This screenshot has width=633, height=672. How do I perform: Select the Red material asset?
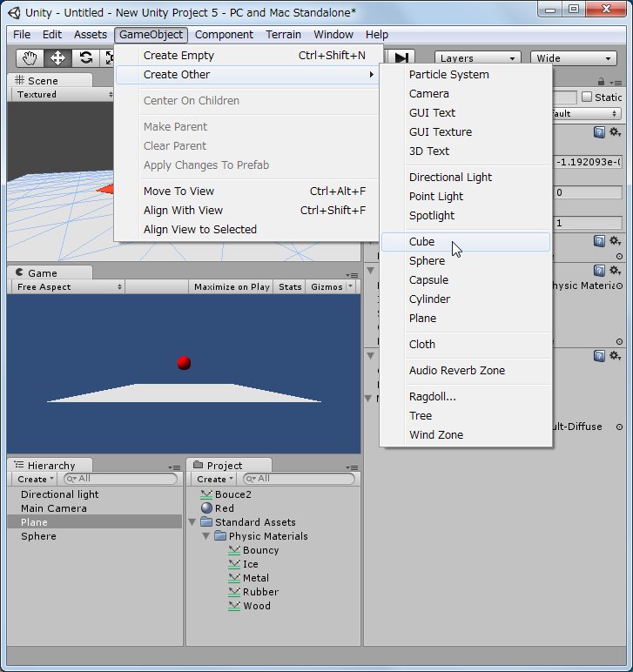218,508
